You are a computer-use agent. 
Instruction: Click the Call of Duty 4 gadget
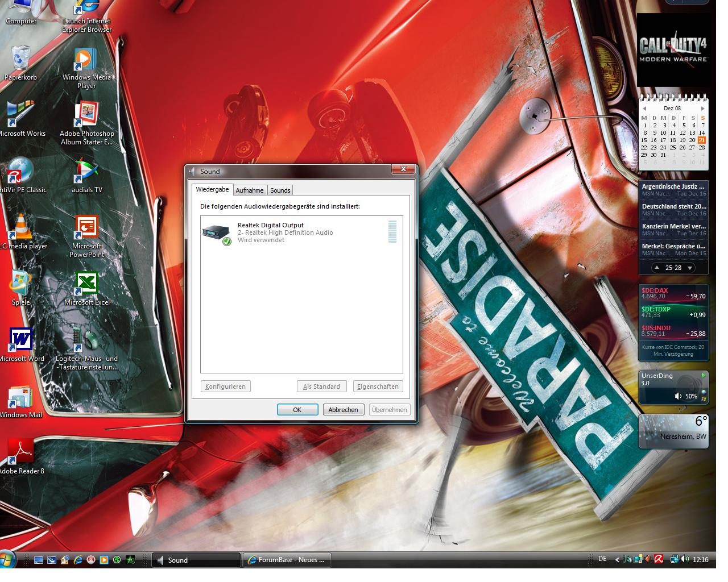(674, 50)
